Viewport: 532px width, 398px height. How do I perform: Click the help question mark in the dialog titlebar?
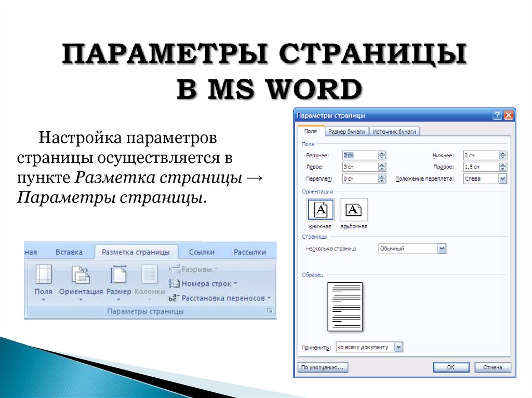496,115
